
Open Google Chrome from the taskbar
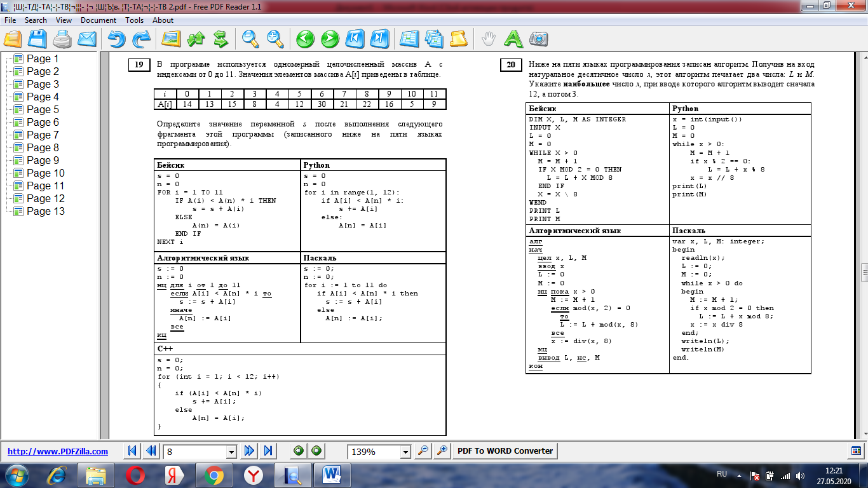[x=214, y=475]
